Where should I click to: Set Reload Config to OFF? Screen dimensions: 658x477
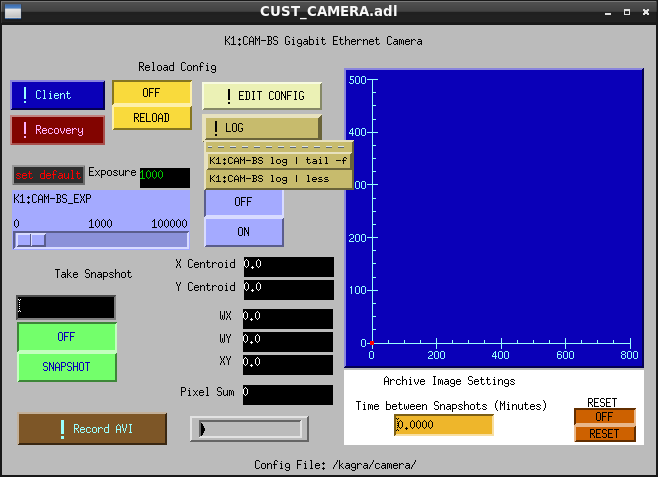151,93
